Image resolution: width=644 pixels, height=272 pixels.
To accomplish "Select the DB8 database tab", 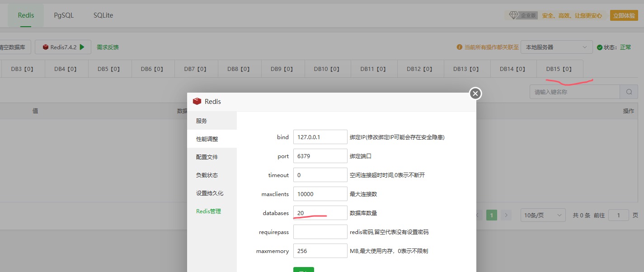I will click(x=239, y=69).
